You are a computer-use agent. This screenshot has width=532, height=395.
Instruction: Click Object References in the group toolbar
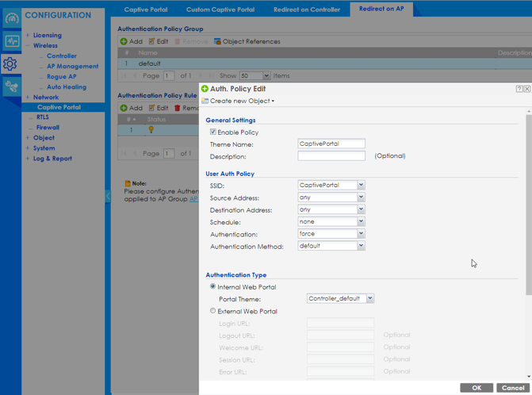tap(247, 41)
